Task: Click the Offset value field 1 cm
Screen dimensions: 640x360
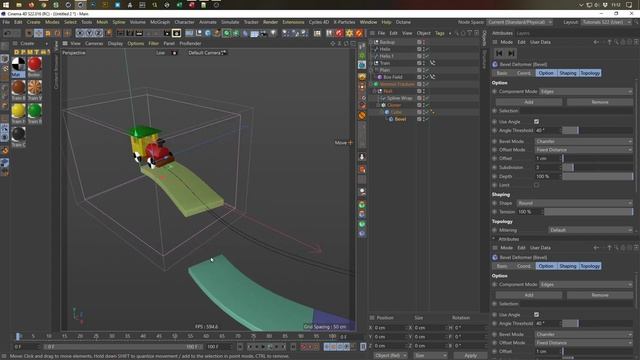Action: [547, 158]
